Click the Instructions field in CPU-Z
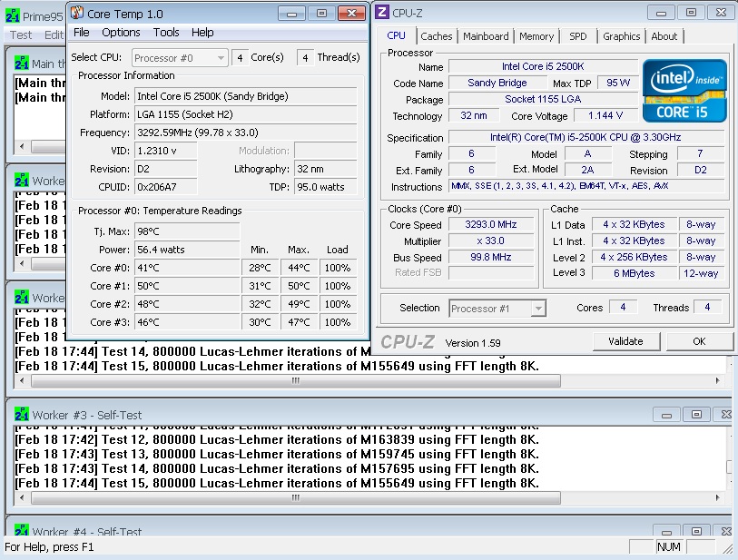This screenshot has width=738, height=560. click(585, 186)
